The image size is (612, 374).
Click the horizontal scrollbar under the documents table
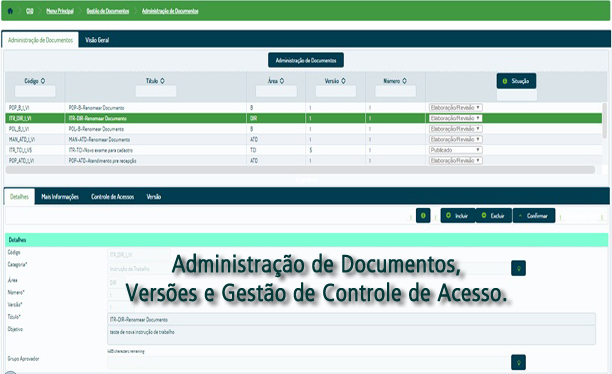coord(300,170)
